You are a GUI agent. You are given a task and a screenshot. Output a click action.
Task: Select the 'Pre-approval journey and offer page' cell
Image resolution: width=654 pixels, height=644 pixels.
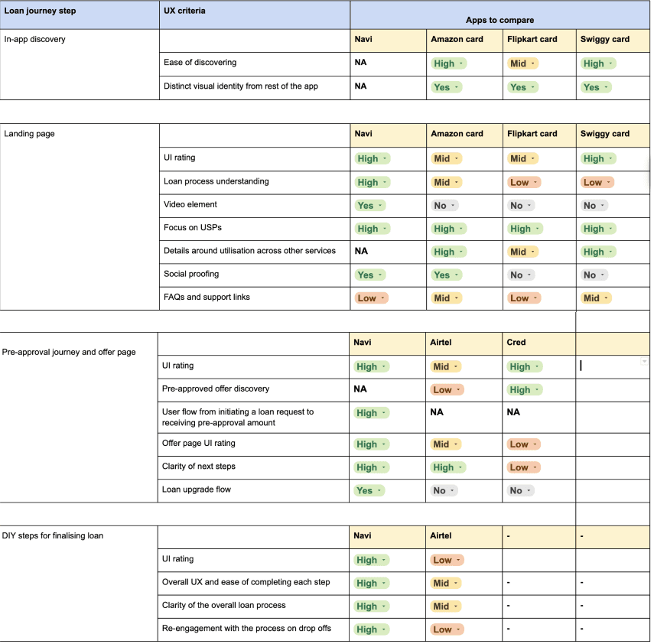click(x=79, y=417)
